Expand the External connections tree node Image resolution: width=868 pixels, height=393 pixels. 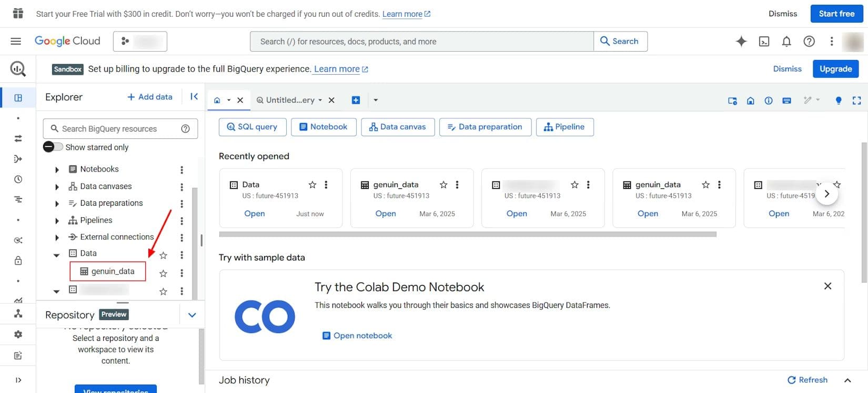[x=57, y=238]
